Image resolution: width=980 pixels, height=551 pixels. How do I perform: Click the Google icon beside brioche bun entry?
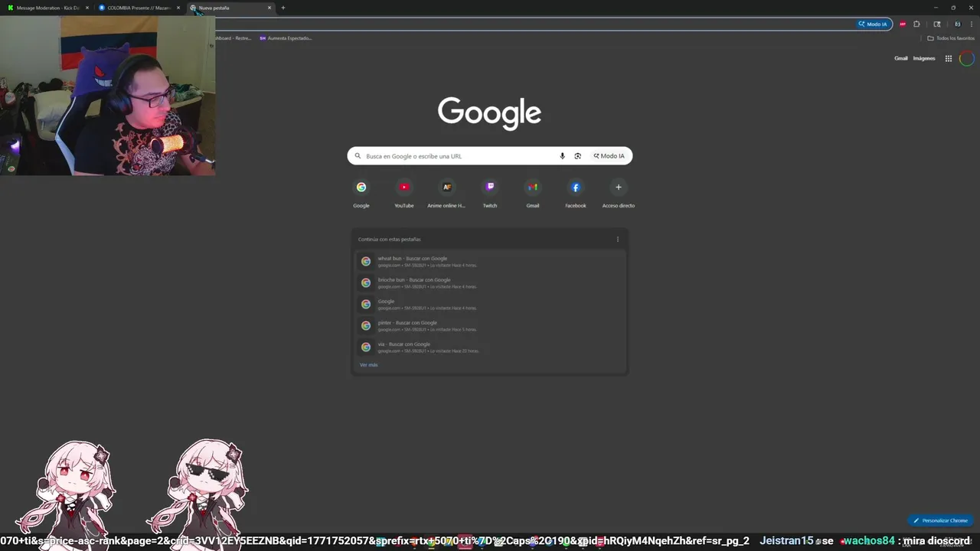click(x=366, y=282)
